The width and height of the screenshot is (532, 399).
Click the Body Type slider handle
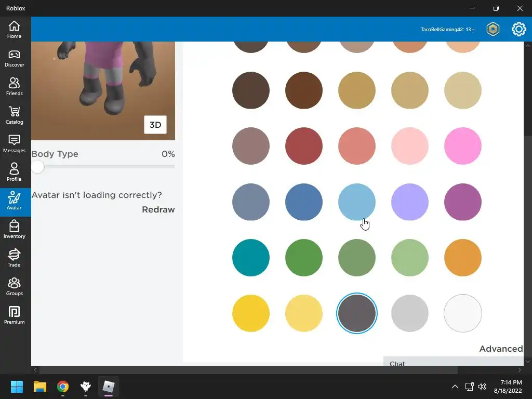point(37,167)
